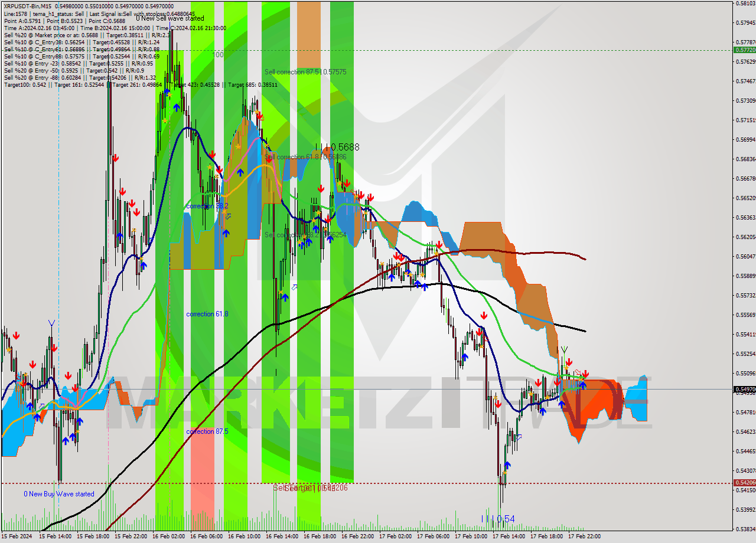The height and width of the screenshot is (543, 756).
Task: Click the 0.5699 price scale value
Action: click(746, 140)
